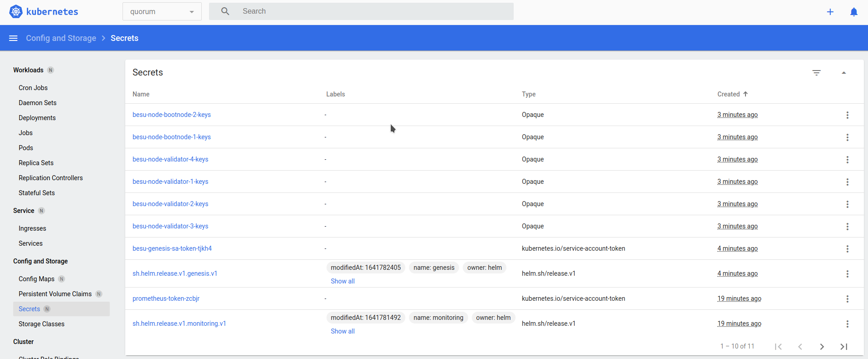
Task: Select Deployments in the sidebar
Action: click(37, 118)
